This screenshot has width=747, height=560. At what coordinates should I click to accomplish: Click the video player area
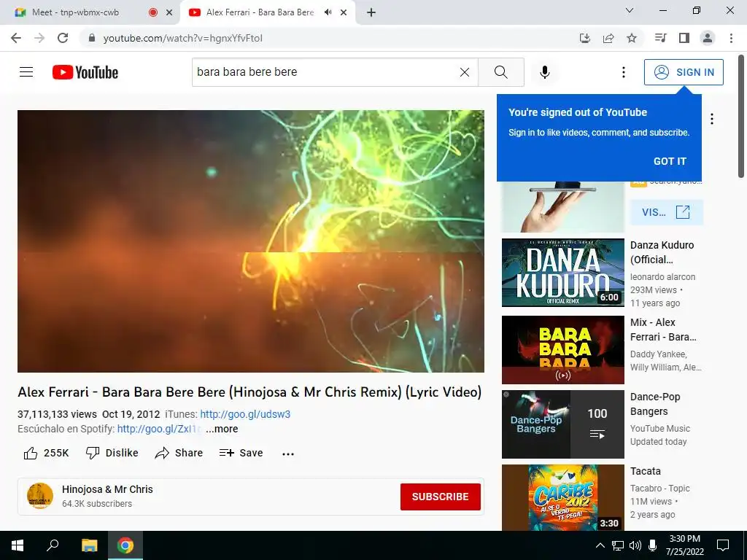pos(251,241)
